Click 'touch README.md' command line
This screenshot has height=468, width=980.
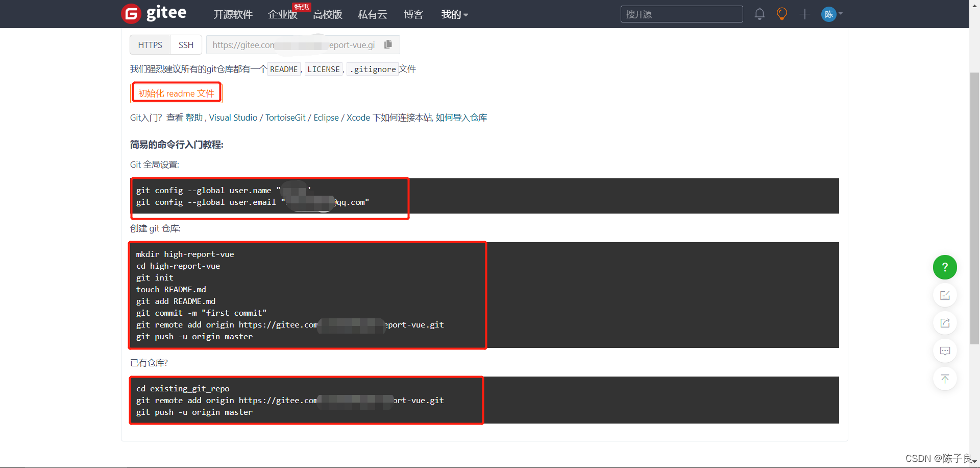click(x=171, y=289)
